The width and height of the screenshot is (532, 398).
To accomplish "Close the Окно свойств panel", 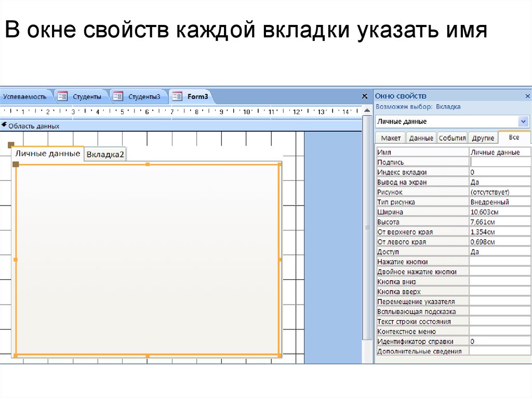I will point(528,96).
